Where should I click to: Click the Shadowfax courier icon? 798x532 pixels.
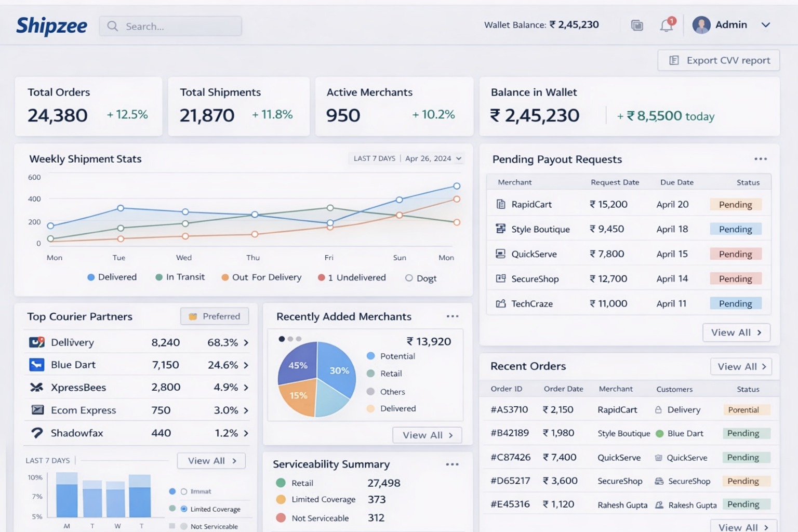36,433
